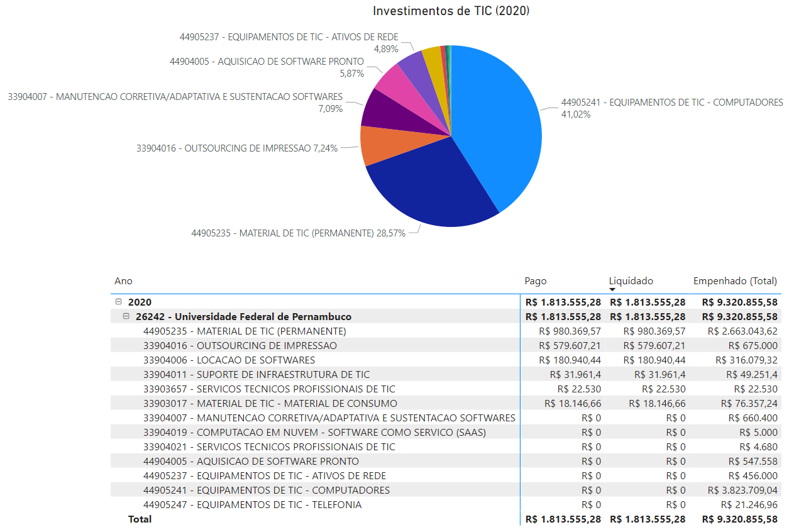Click the Ano column header

(x=124, y=281)
